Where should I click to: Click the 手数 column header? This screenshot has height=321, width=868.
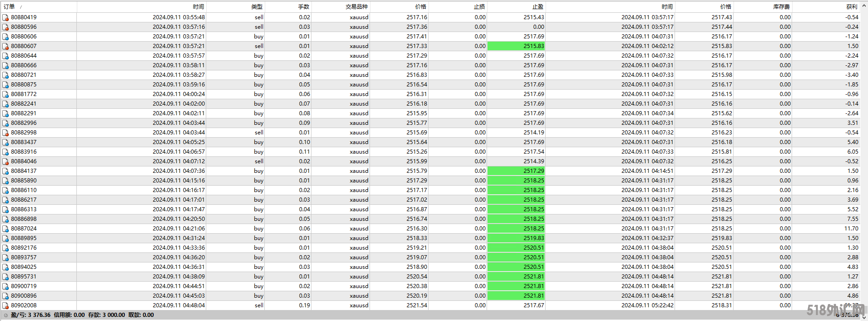[303, 6]
